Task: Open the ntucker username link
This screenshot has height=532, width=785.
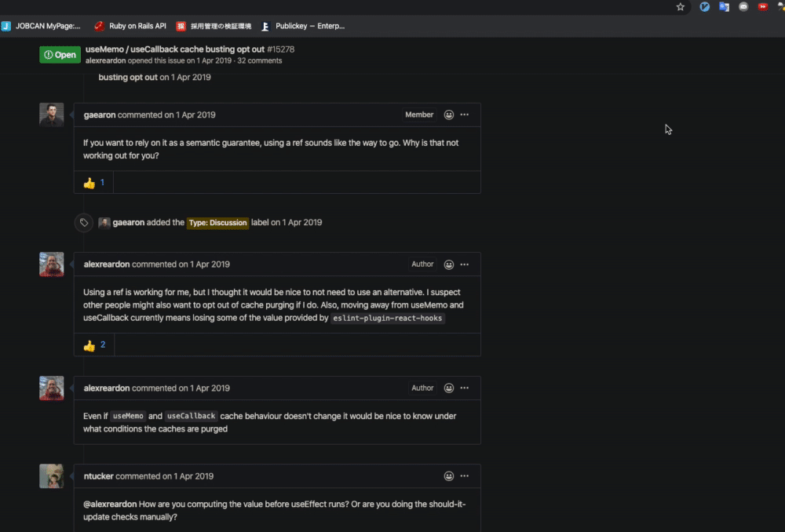Action: coord(98,476)
